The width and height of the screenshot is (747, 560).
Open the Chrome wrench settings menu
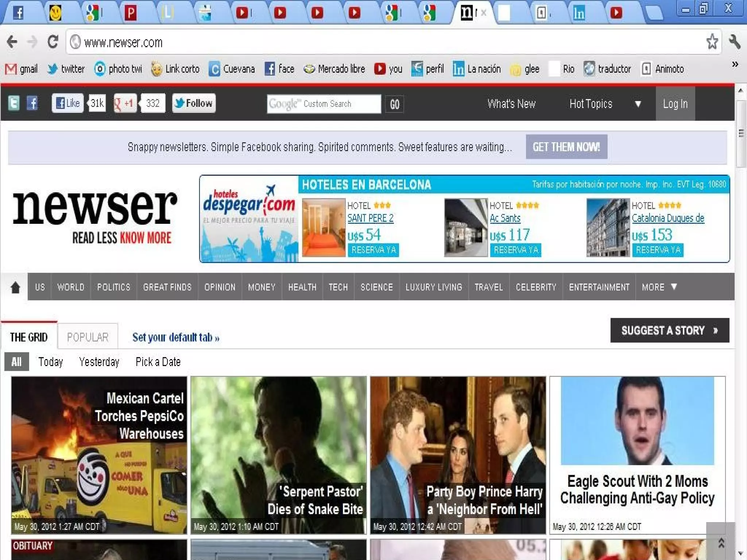coord(735,42)
